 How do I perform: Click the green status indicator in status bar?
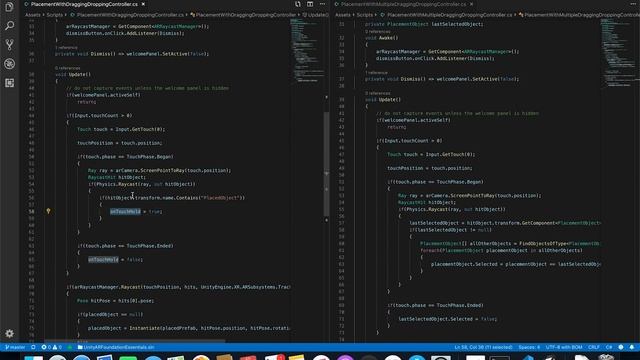(70, 347)
